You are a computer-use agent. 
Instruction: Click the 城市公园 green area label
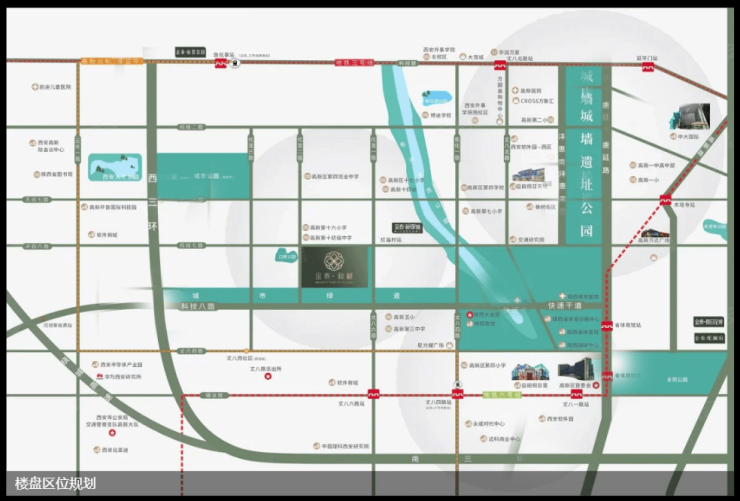206,176
